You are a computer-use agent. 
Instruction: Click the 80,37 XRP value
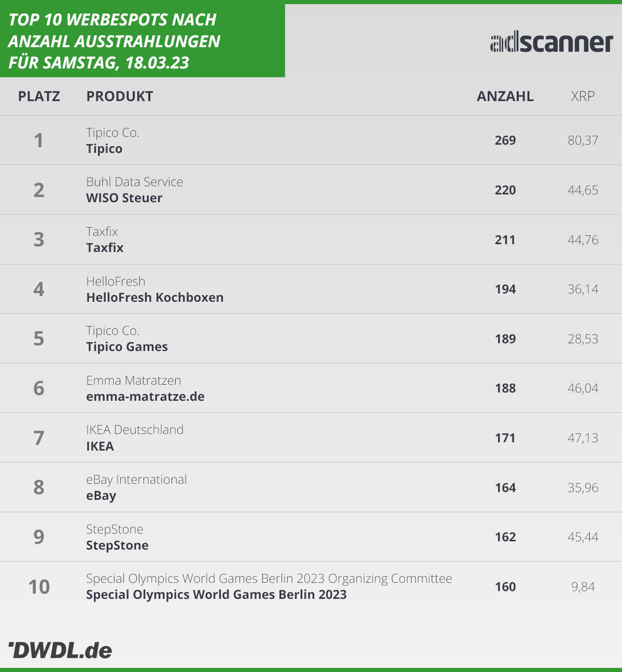click(583, 141)
